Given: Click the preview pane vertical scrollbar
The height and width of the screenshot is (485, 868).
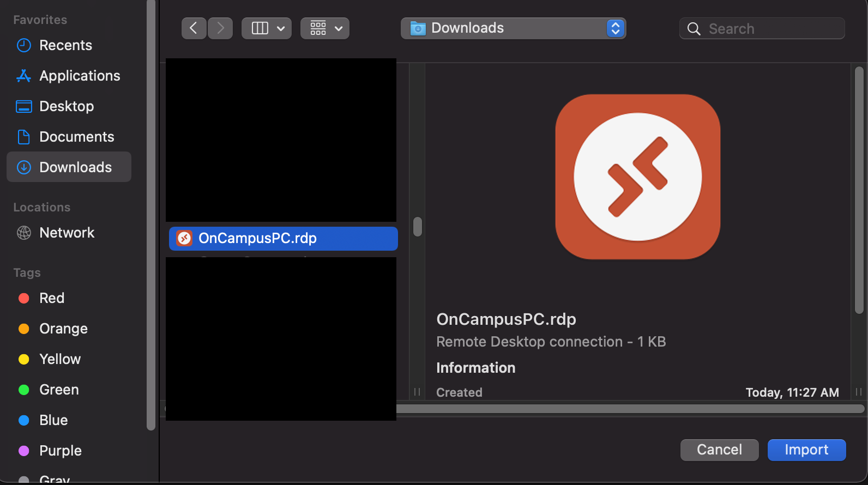Looking at the screenshot, I should click(859, 190).
